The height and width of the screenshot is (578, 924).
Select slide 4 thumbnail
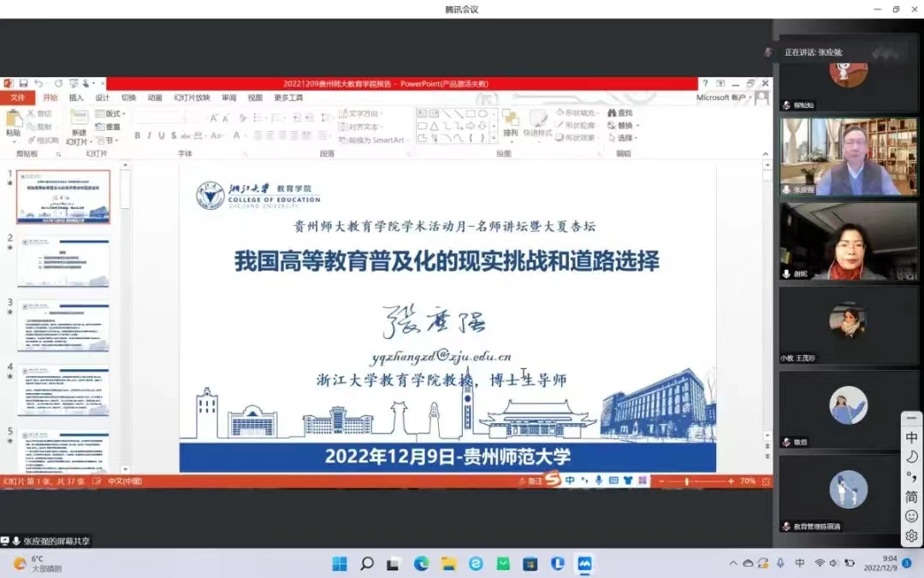[63, 390]
